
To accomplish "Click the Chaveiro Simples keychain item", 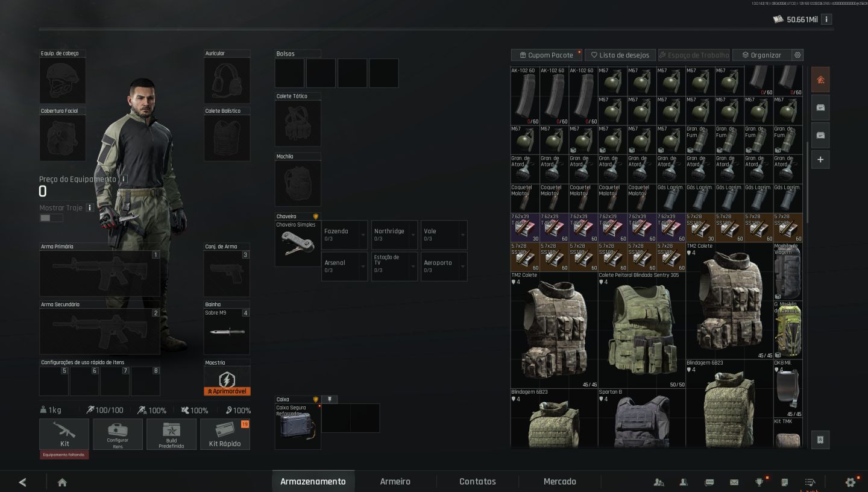I will pyautogui.click(x=298, y=244).
